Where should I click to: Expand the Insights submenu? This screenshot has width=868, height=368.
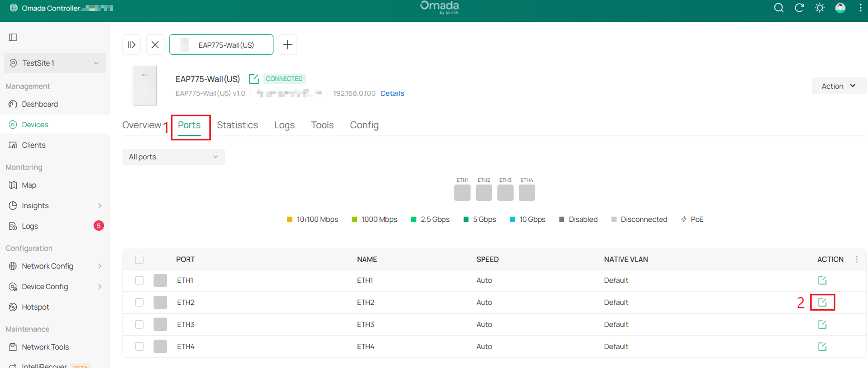(100, 206)
